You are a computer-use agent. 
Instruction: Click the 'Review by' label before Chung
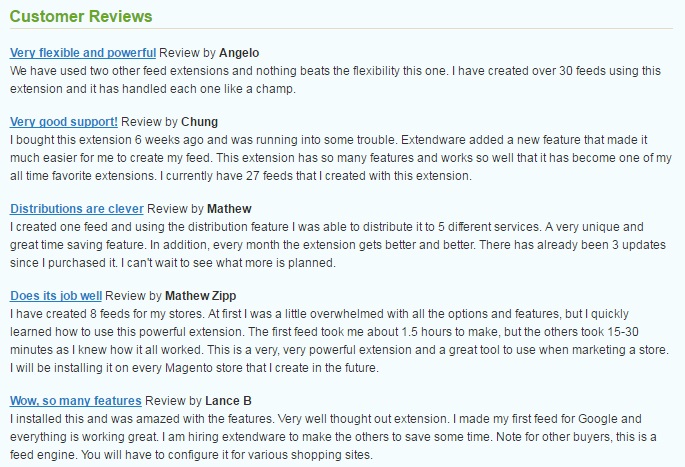[148, 122]
